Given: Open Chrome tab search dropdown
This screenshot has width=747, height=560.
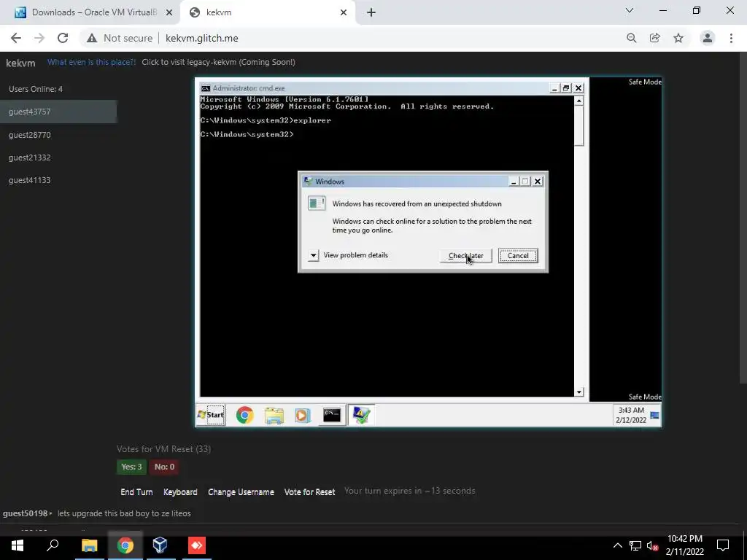Looking at the screenshot, I should coord(630,10).
